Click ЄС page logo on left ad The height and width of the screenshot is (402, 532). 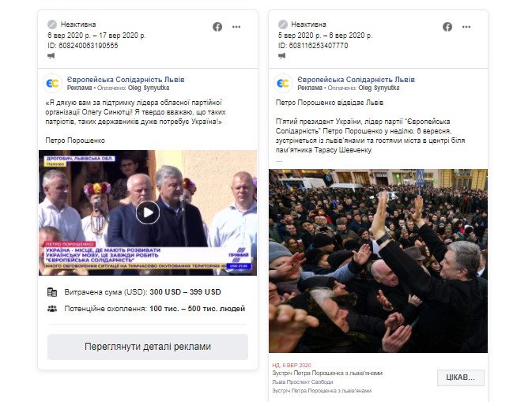point(52,84)
